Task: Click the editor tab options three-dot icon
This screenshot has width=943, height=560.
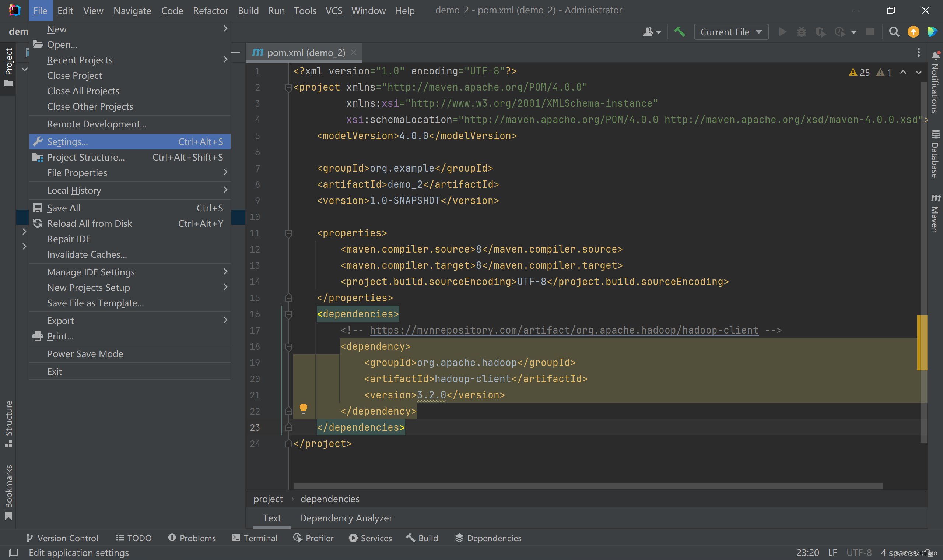Action: (918, 52)
